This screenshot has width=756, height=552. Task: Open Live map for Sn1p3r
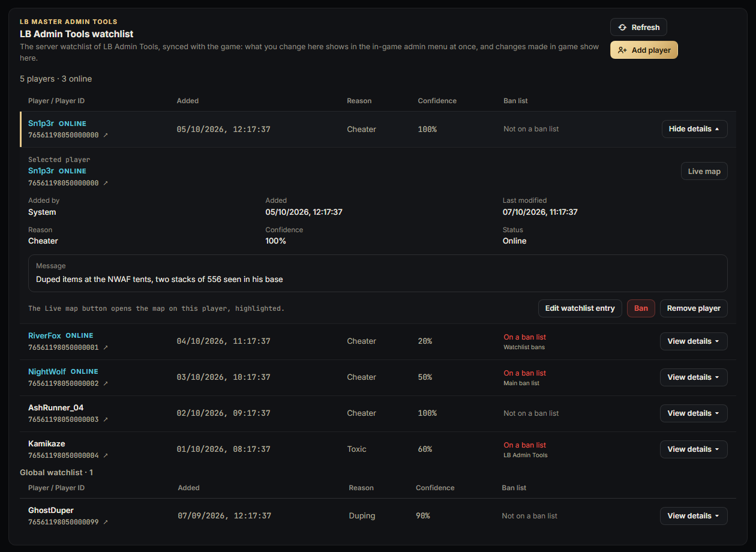point(704,171)
